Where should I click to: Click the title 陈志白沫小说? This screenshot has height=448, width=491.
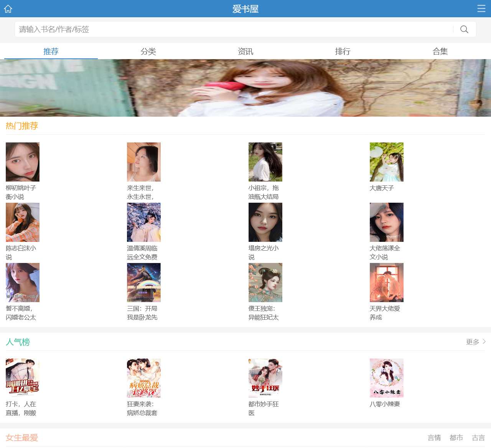pos(21,253)
